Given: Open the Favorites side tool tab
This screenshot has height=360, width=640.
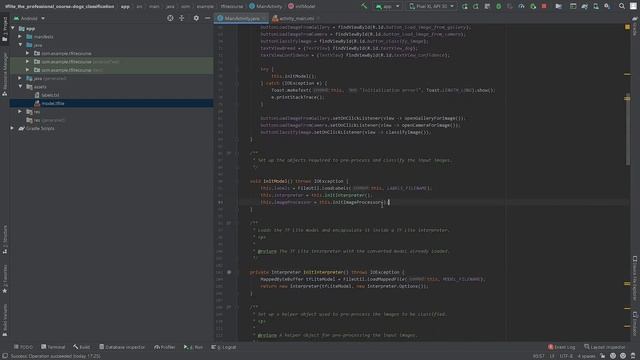Looking at the screenshot, I should pos(4,279).
